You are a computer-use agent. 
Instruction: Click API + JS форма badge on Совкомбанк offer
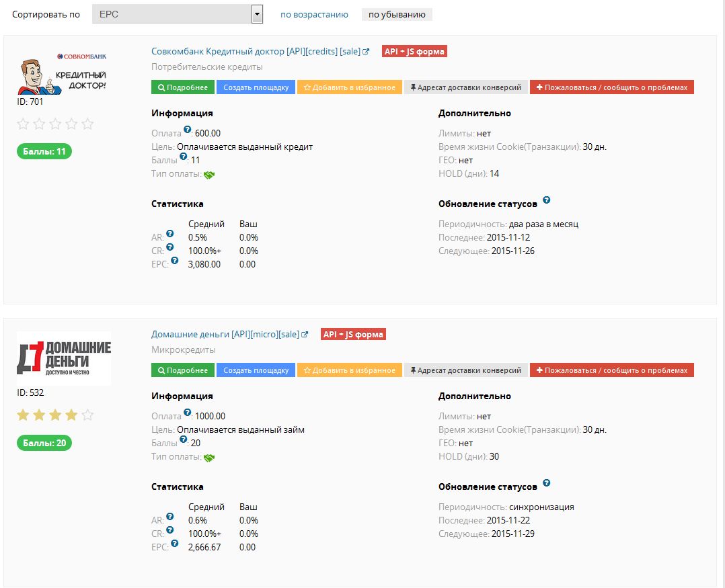click(414, 51)
